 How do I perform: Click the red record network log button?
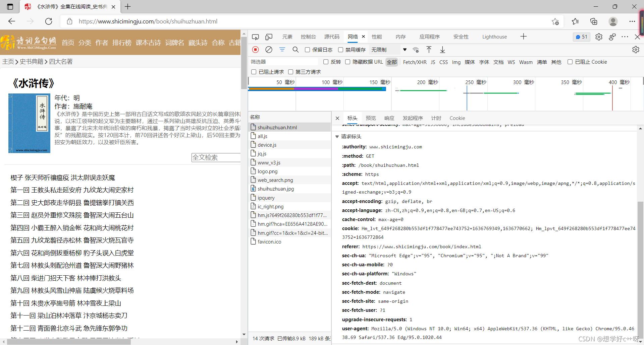click(x=256, y=50)
